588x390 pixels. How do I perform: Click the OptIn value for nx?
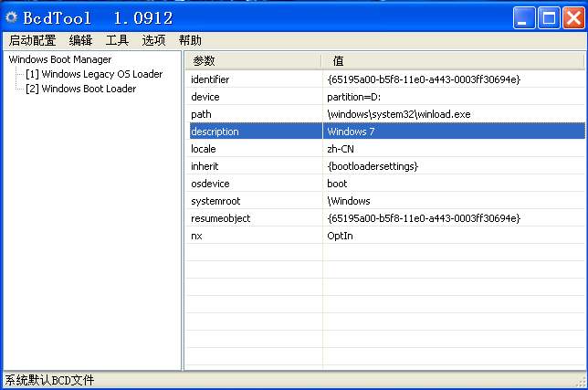[341, 236]
